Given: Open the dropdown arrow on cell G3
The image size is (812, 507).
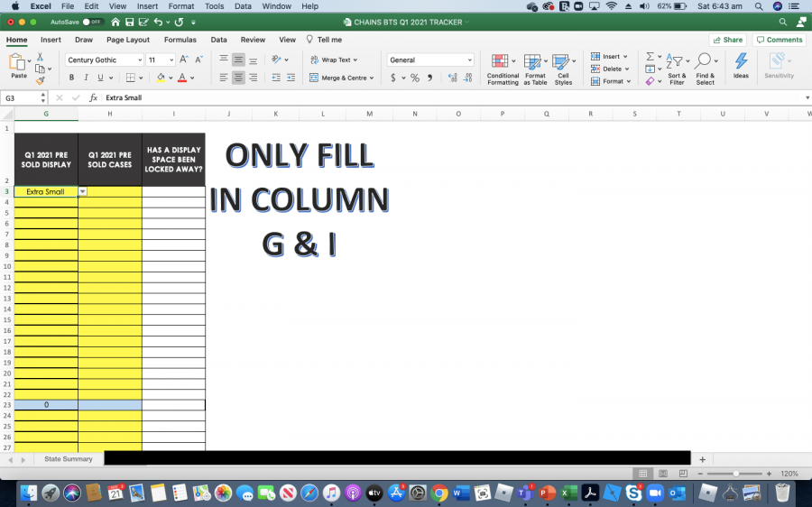Looking at the screenshot, I should click(82, 191).
